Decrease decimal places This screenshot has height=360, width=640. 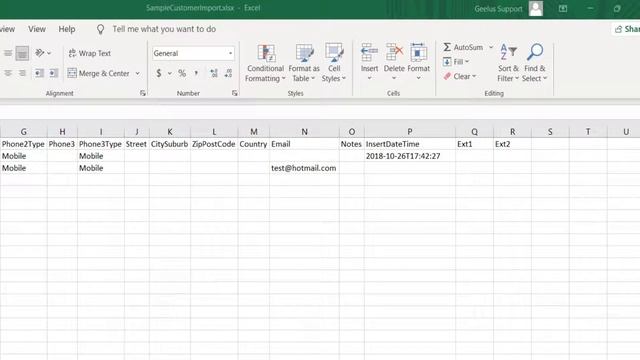point(228,73)
